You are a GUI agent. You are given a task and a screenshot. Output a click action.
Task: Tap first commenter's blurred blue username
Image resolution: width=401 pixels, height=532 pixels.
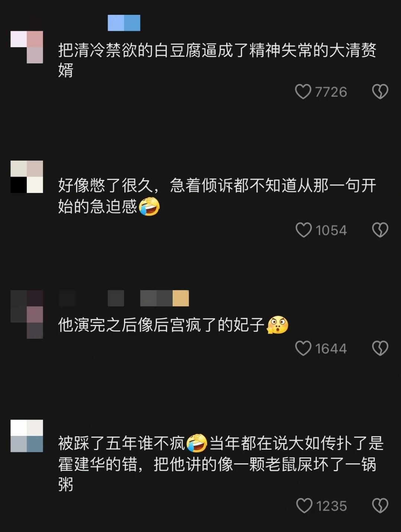point(124,23)
